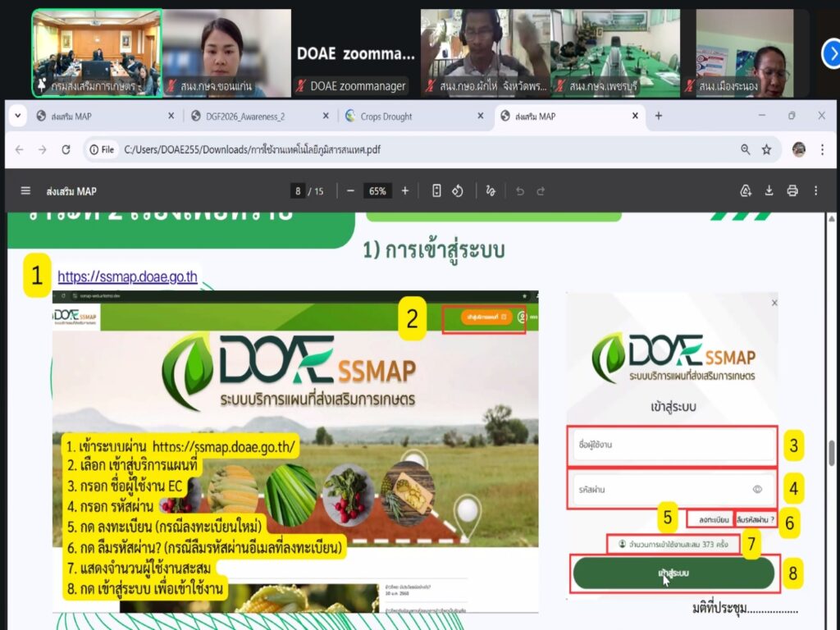
Task: Expand the tab search dropdown
Action: pos(18,116)
